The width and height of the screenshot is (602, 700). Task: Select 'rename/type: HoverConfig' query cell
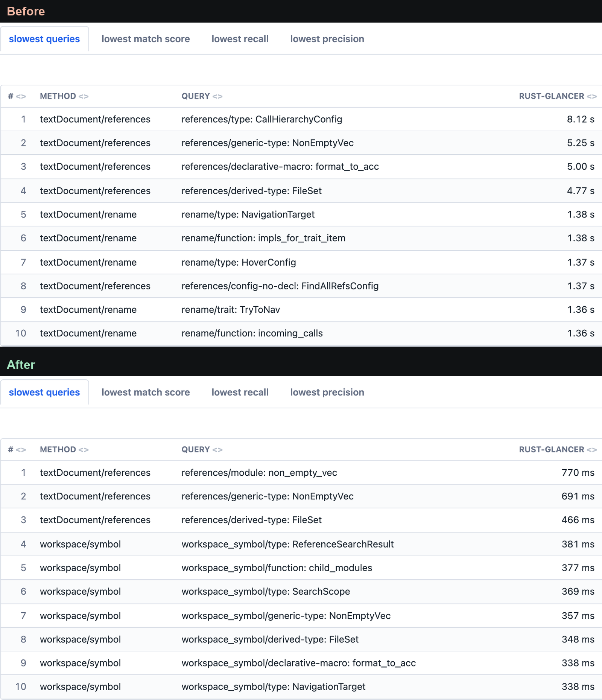point(239,262)
